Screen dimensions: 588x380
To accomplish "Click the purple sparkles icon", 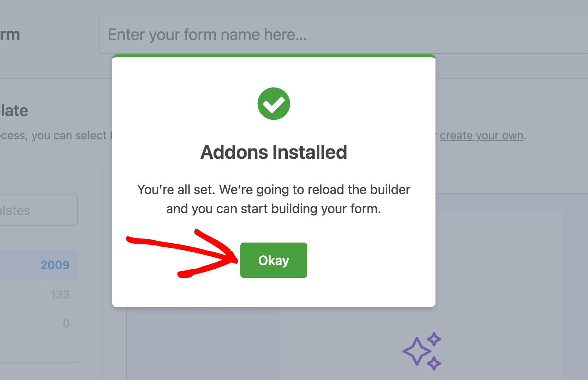I will 422,351.
